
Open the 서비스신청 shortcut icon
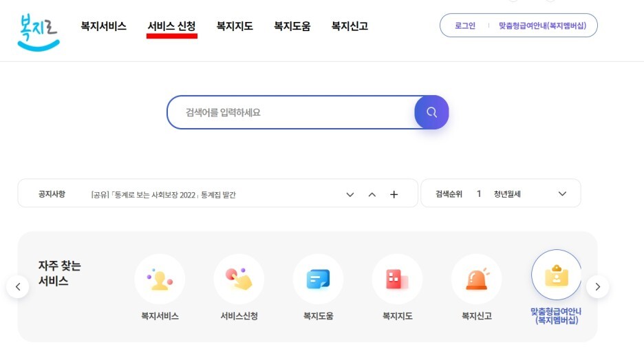[x=239, y=279]
